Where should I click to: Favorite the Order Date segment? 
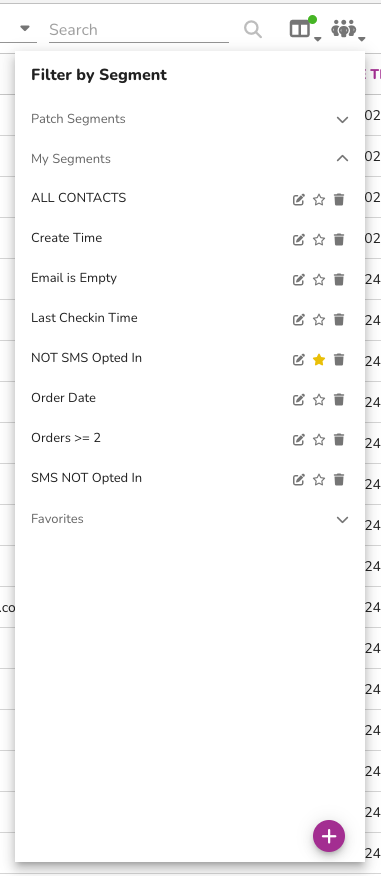coord(319,399)
